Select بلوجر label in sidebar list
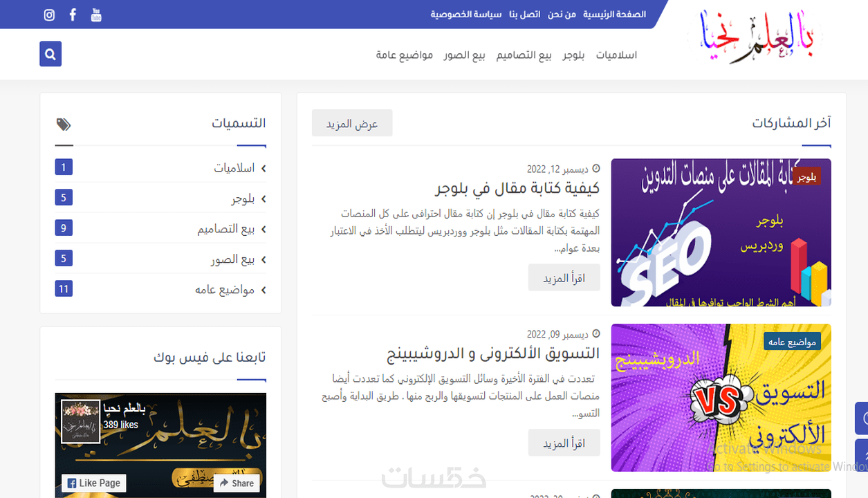The image size is (868, 498). click(243, 199)
